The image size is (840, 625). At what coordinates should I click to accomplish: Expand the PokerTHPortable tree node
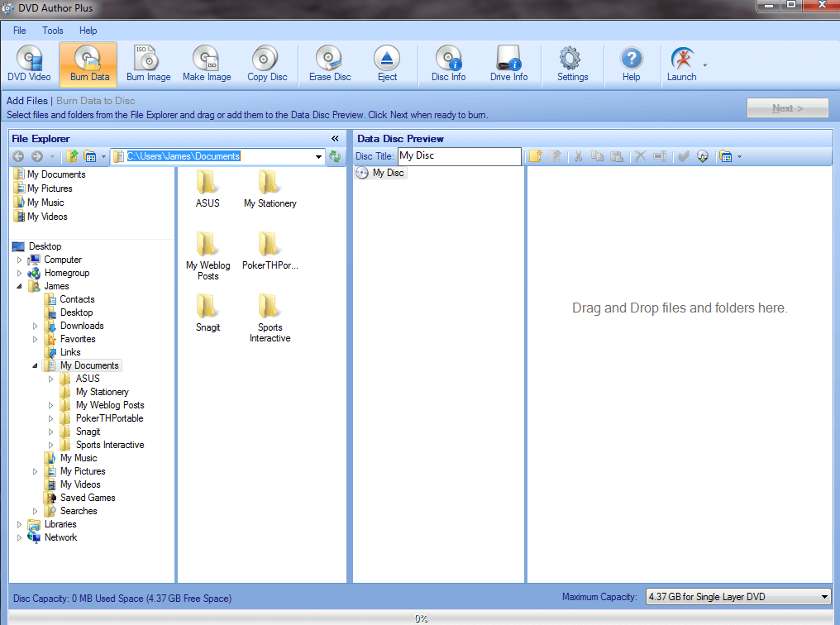coord(51,419)
